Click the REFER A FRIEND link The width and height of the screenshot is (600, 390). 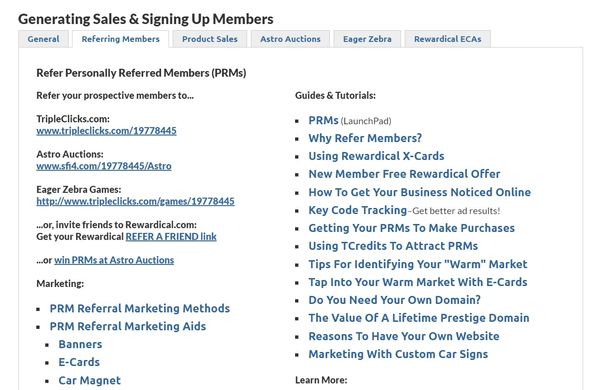[x=171, y=237]
